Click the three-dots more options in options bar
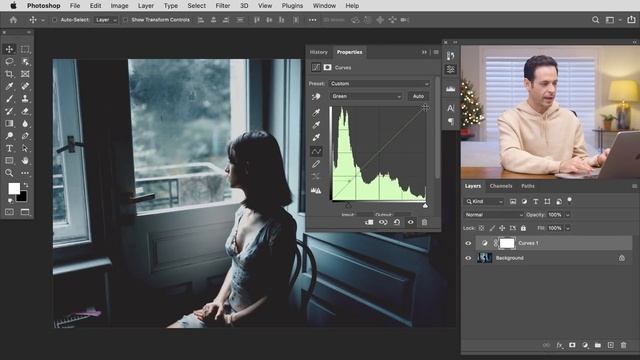Image resolution: width=640 pixels, height=360 pixels. click(312, 20)
